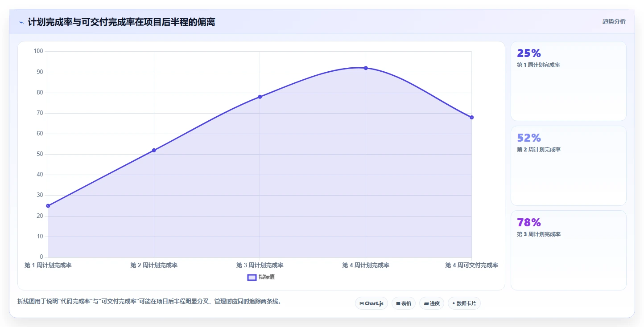Click the trend icon beside the title
644x327 pixels.
click(x=21, y=22)
